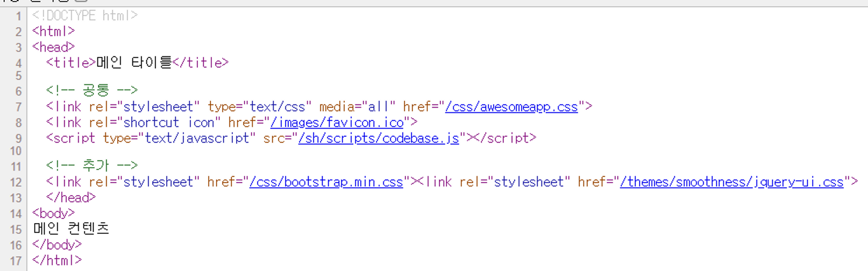Click line number 12 in the gutter
This screenshot has height=271, width=868.
16,182
